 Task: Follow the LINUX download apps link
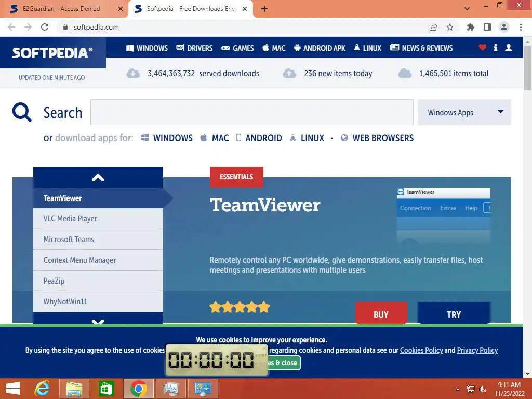(x=307, y=138)
